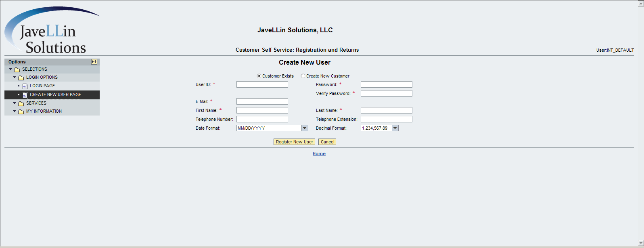Click the page scrollbar up arrow
Screen dimensions: 644x248
[x=640, y=3]
